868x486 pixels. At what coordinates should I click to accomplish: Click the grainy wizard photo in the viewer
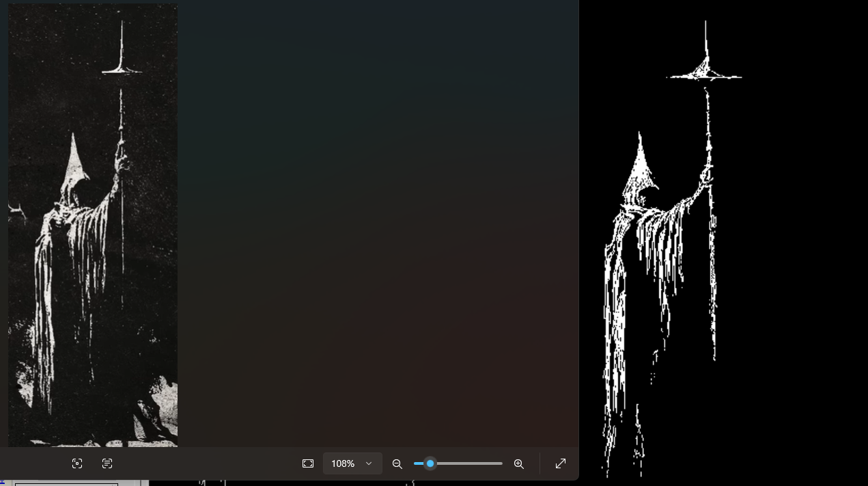pyautogui.click(x=93, y=225)
